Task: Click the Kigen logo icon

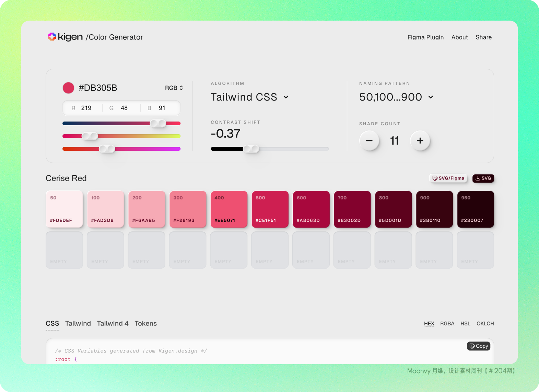Action: tap(52, 37)
